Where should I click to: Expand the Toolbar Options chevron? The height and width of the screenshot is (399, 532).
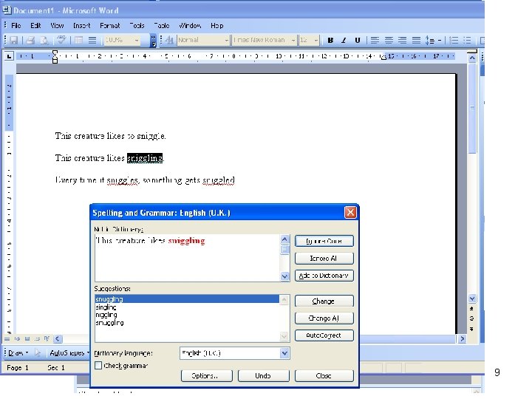click(154, 41)
